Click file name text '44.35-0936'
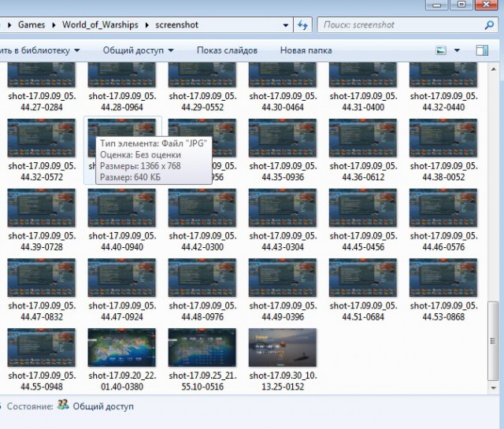504x429 pixels. [283, 177]
